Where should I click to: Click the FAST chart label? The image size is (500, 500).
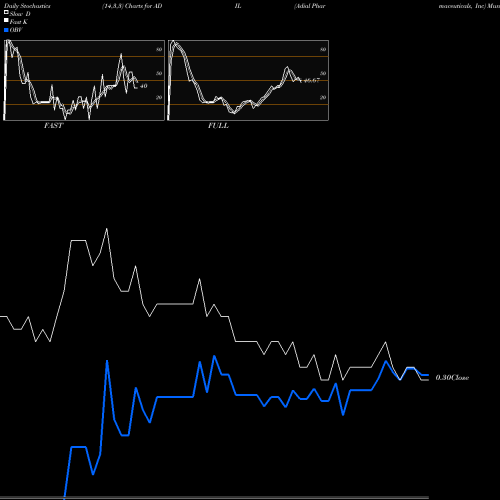[x=53, y=126]
